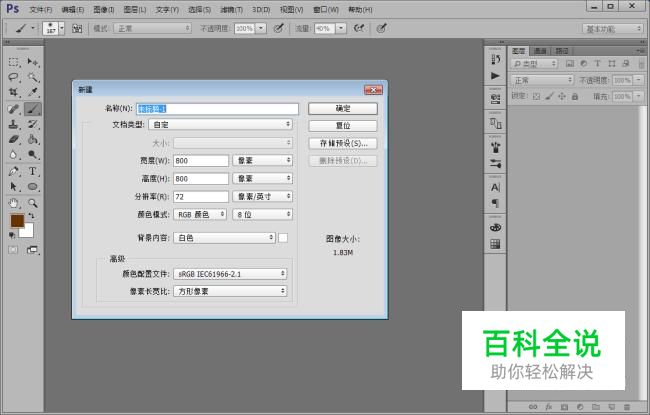Select the Horizontal Type tool
This screenshot has width=650, height=415.
tap(32, 171)
